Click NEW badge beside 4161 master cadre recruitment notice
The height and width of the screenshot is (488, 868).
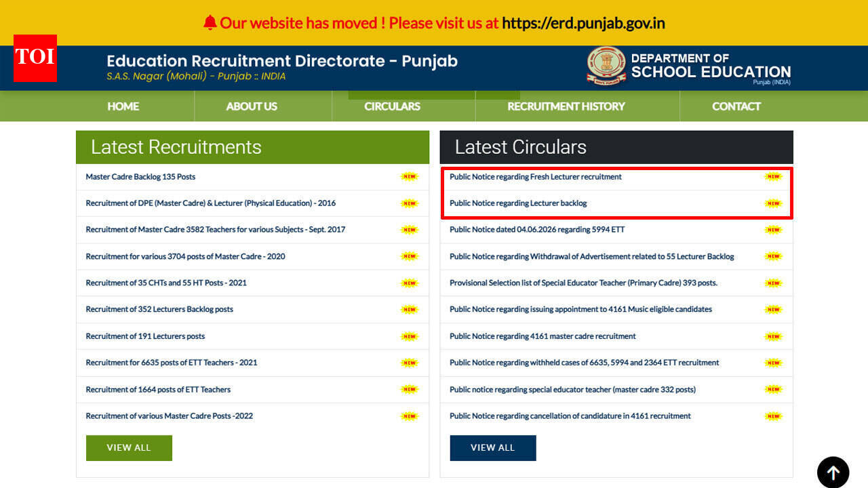[773, 336]
